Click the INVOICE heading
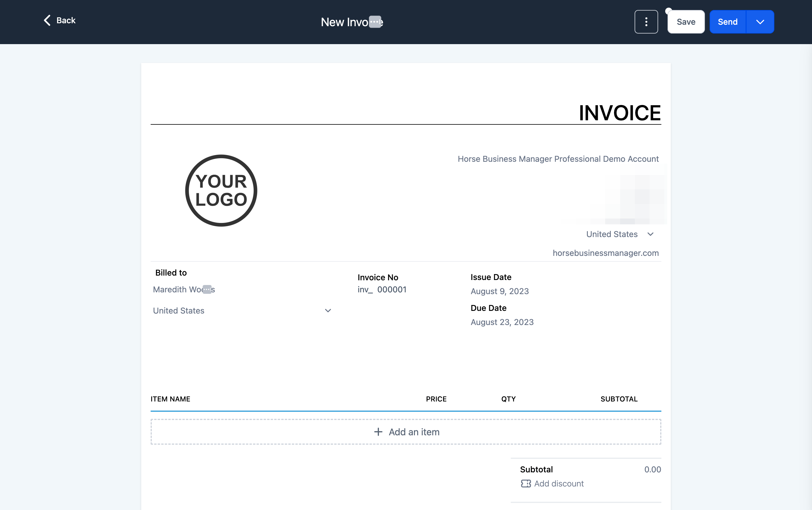This screenshot has height=510, width=812. [x=620, y=113]
